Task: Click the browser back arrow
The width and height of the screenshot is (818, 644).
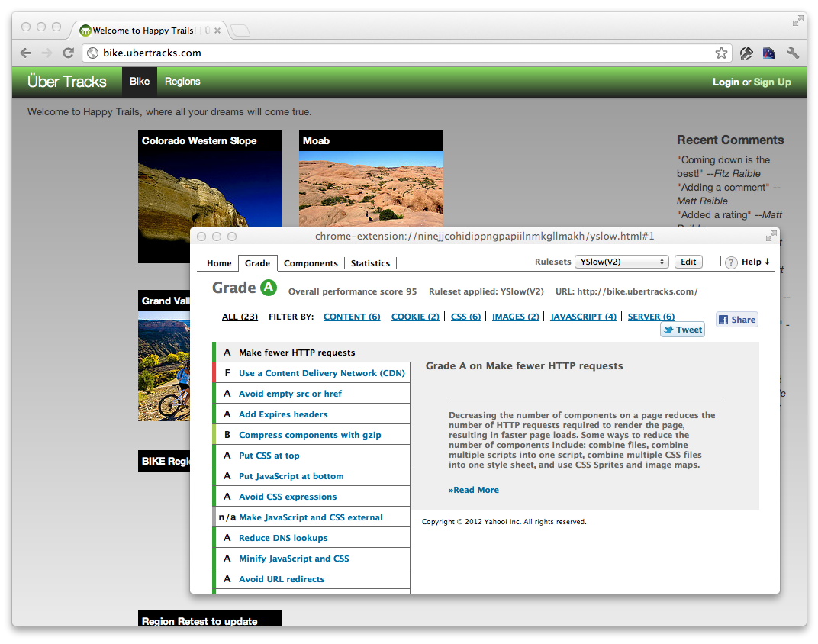Action: (x=26, y=53)
